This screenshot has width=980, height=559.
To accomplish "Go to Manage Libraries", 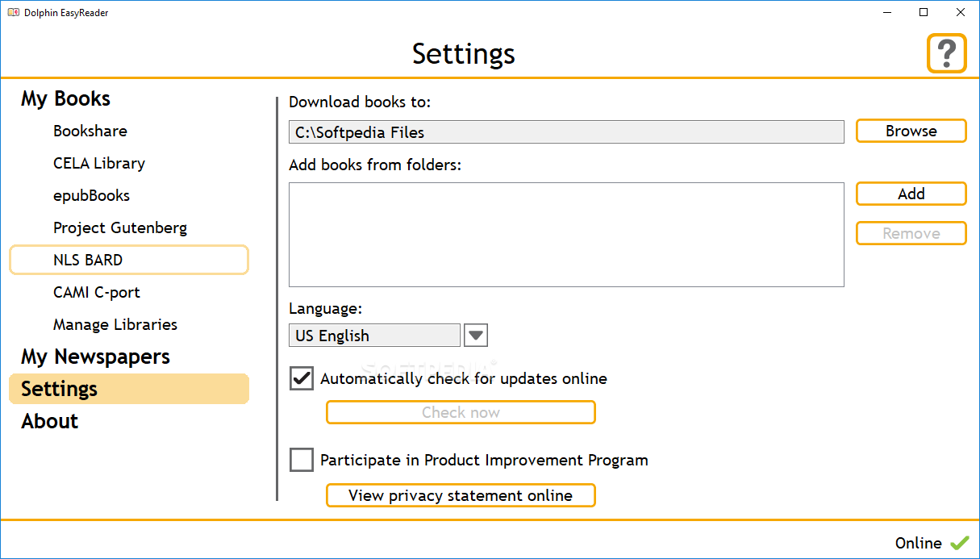I will pyautogui.click(x=115, y=324).
